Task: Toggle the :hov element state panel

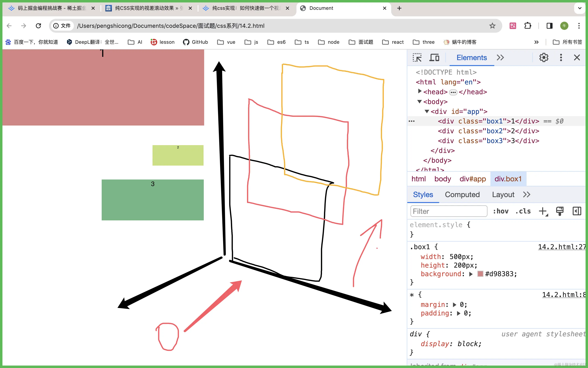Action: pyautogui.click(x=501, y=211)
